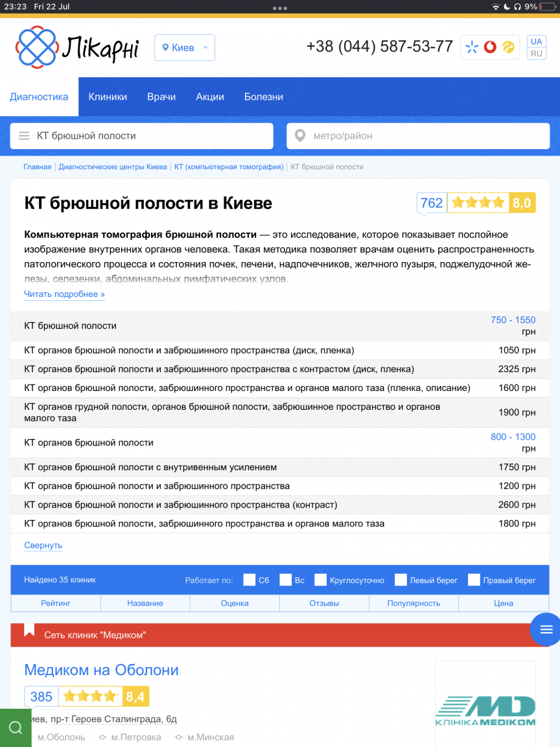Image resolution: width=560 pixels, height=747 pixels.
Task: Sort clinics by Цена
Action: [504, 603]
